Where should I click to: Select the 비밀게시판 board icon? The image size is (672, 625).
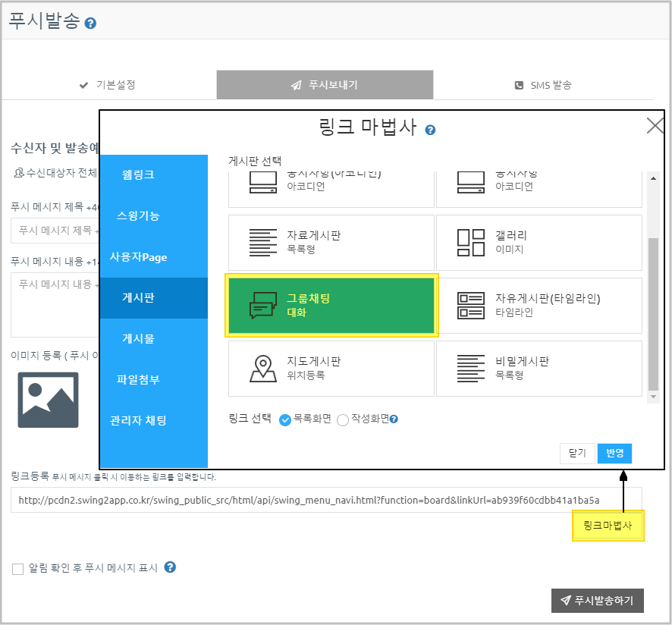coord(471,368)
